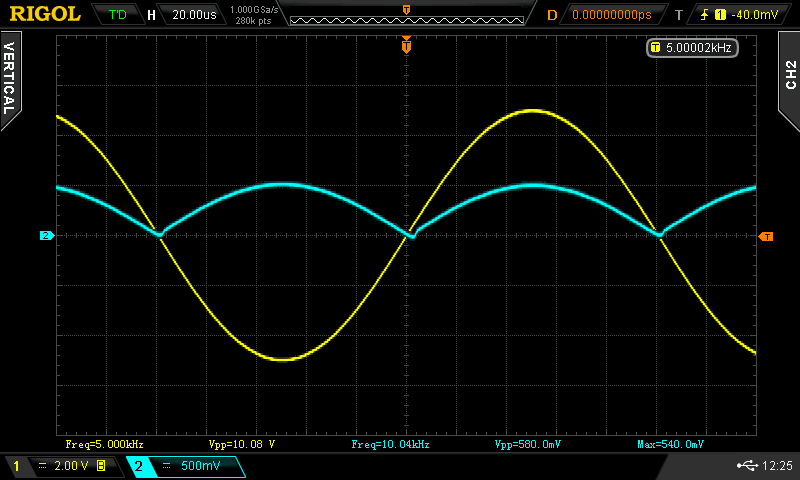This screenshot has height=480, width=800.
Task: Click the rising edge trigger icon
Action: 706,15
